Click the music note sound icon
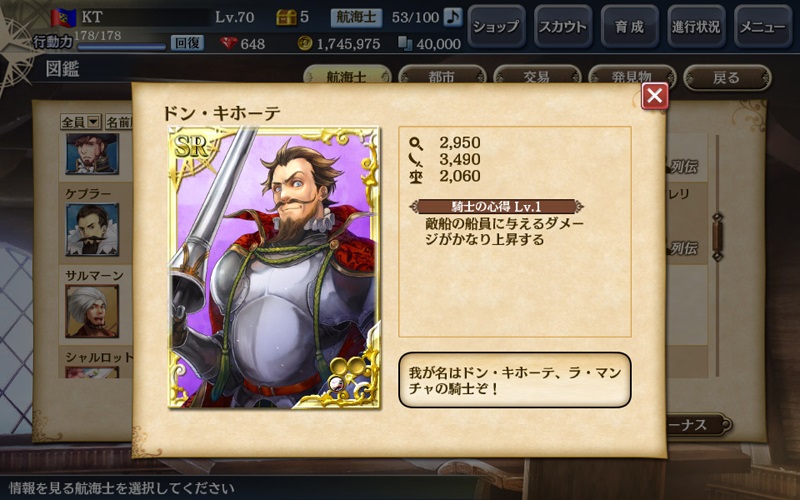The width and height of the screenshot is (800, 500). point(452,17)
